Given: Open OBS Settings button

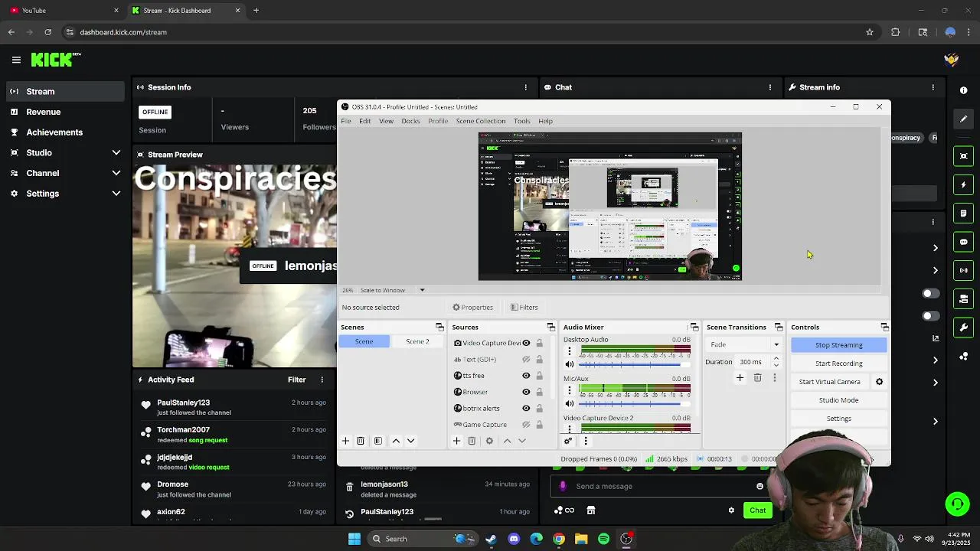Looking at the screenshot, I should tap(839, 419).
